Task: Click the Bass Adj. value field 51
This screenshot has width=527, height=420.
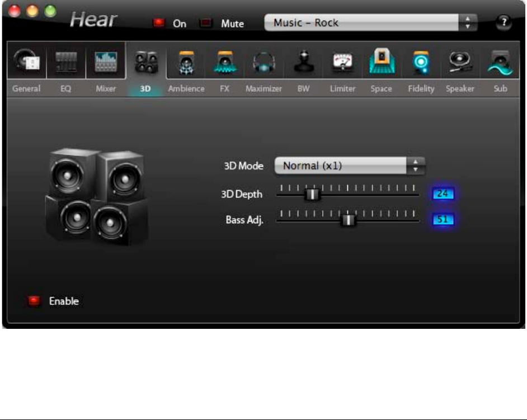Action: point(443,219)
